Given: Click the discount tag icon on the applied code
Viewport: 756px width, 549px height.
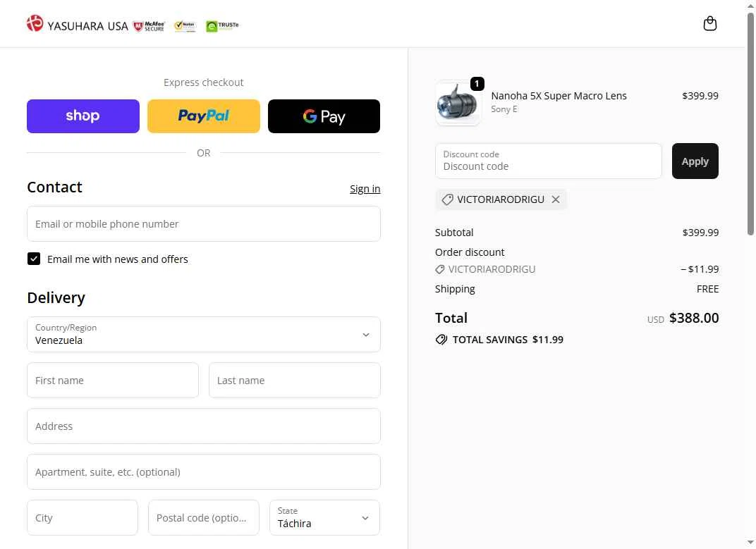Looking at the screenshot, I should tap(447, 199).
